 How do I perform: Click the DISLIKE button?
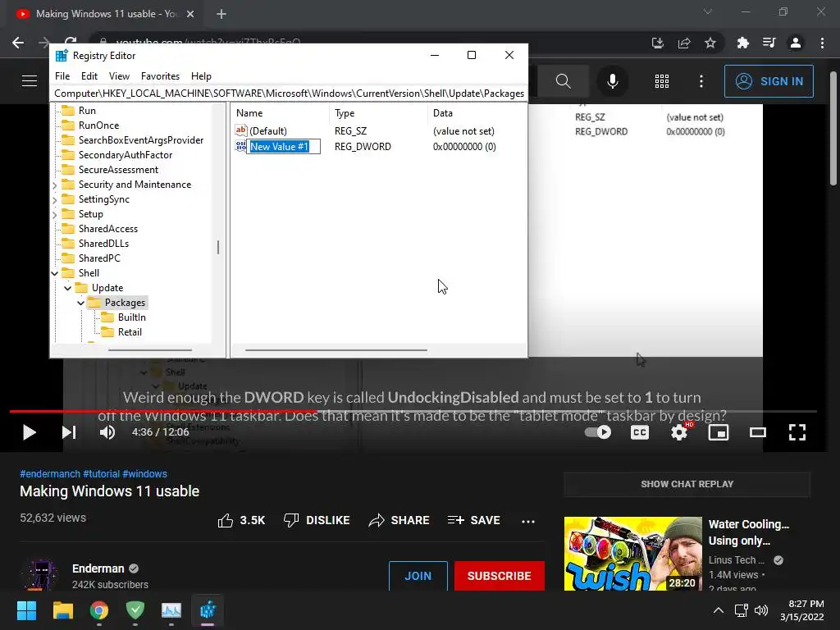[x=317, y=520]
